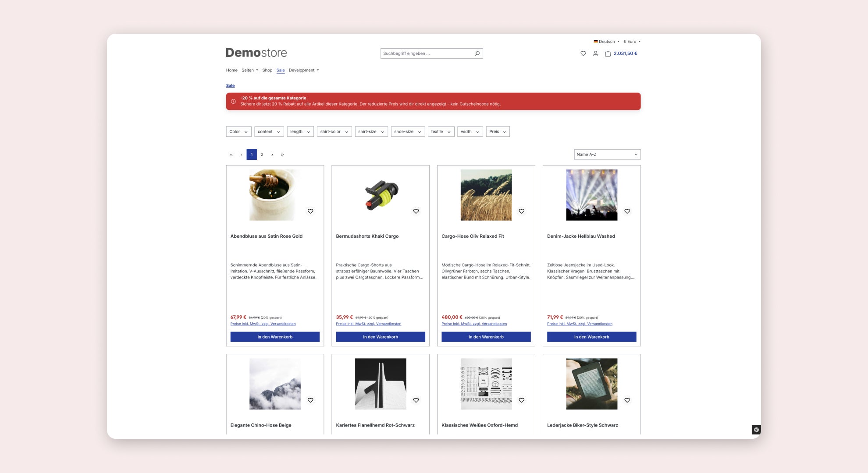
Task: Open the Abendbluse honey jar product image
Action: click(x=275, y=195)
